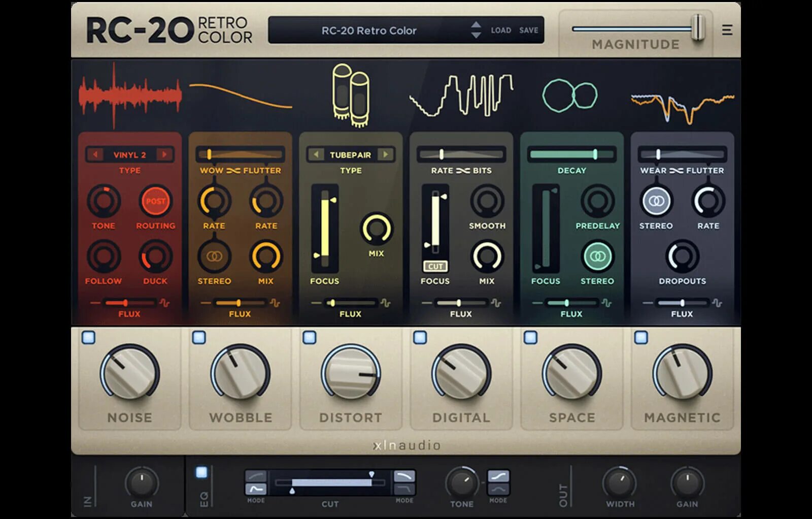Click Distort FOCUS range bar
Viewport: 812px width, 519px height.
[325, 229]
